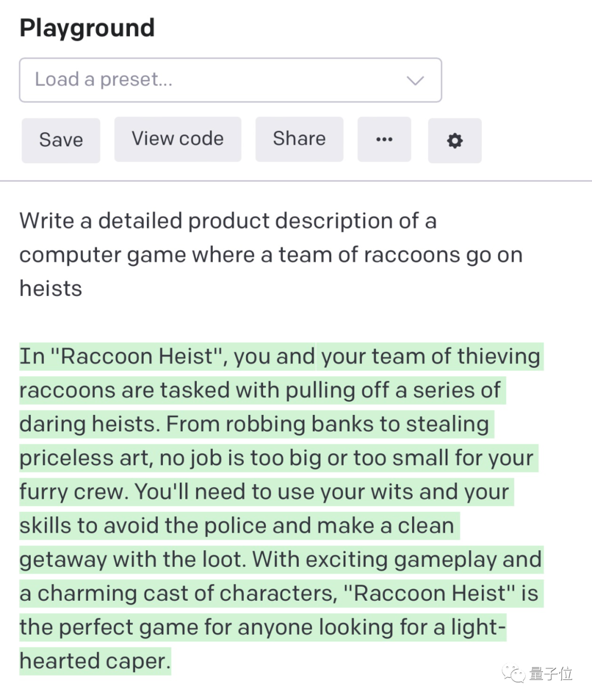Place cursor in the prompt starting "Write a detailed"
Viewport: 592px width, 700px height.
click(x=271, y=255)
